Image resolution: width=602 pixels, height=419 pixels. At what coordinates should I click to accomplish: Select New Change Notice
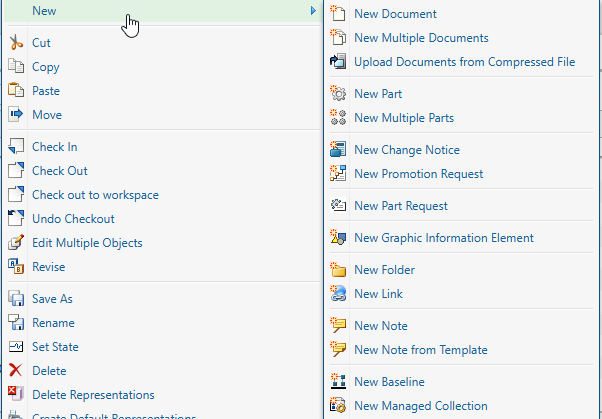(406, 150)
